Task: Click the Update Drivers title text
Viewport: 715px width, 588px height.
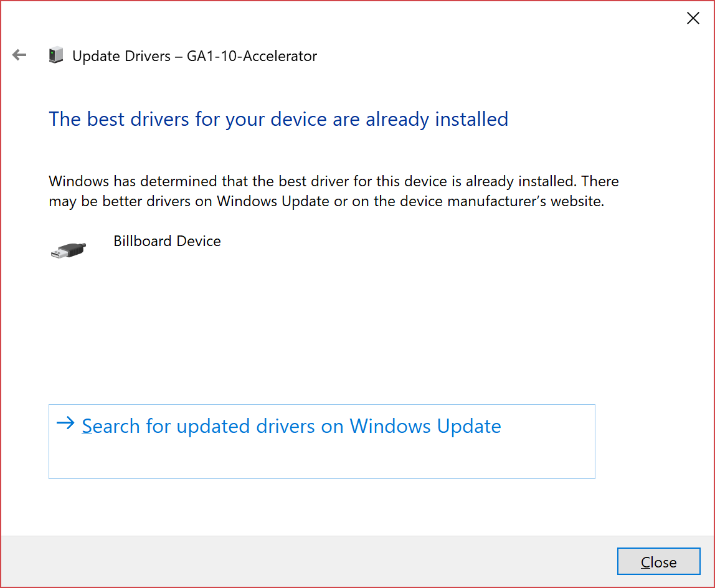Action: [x=121, y=55]
